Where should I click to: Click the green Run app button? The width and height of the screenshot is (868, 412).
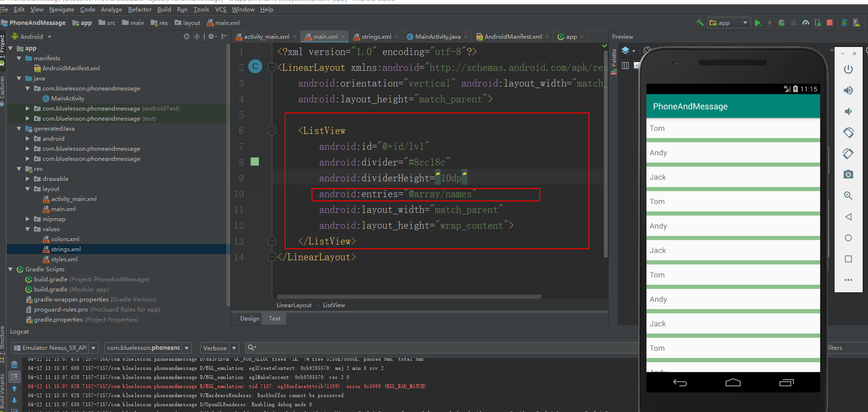tap(757, 23)
